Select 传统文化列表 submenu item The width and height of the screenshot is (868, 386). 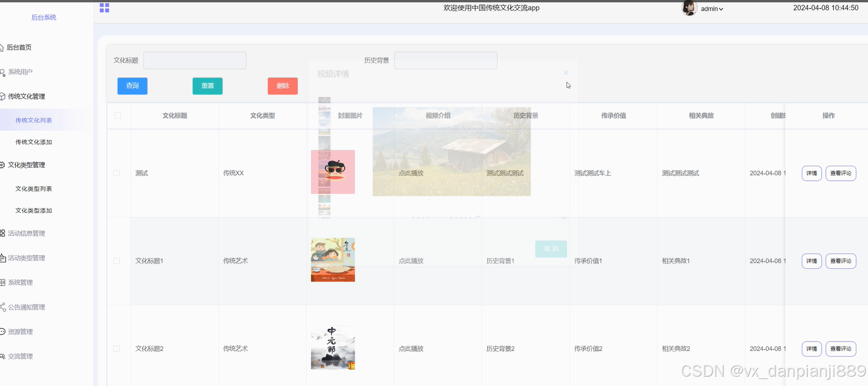[34, 120]
